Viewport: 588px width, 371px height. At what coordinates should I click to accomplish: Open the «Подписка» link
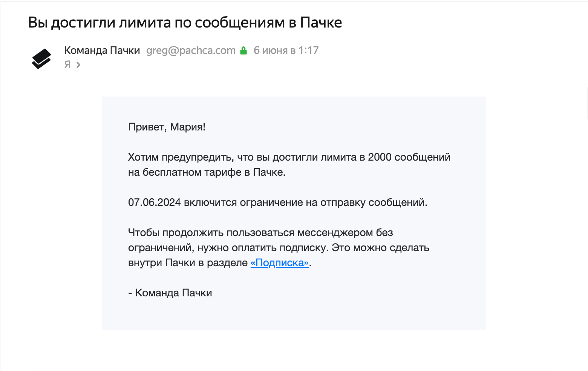[280, 263]
